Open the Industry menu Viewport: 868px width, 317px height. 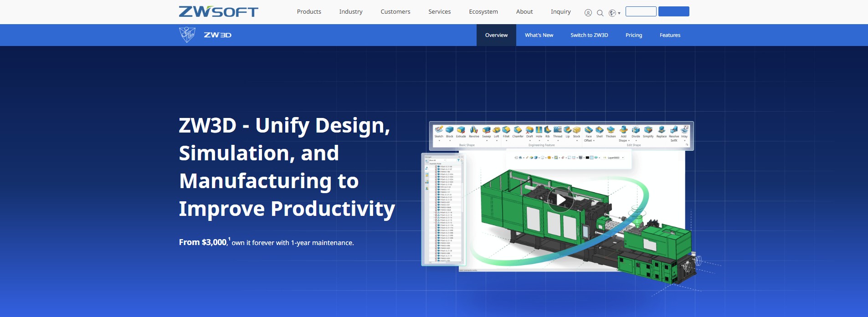pos(351,12)
